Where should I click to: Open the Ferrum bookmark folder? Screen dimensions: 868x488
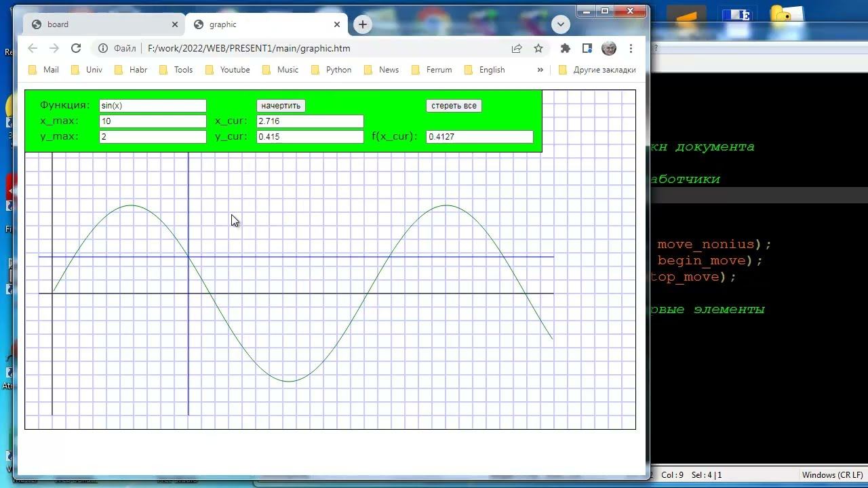click(x=432, y=70)
